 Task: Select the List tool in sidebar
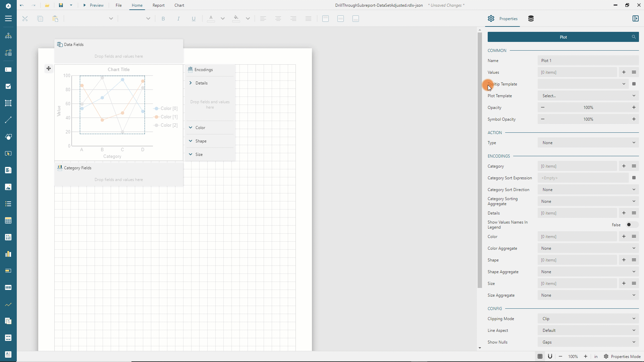[x=8, y=203]
